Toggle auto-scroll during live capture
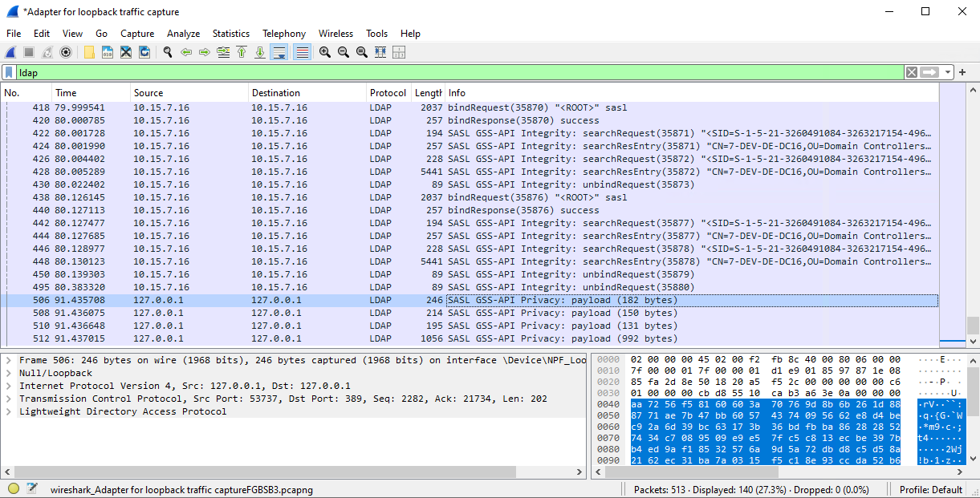The width and height of the screenshot is (980, 498). coord(279,52)
